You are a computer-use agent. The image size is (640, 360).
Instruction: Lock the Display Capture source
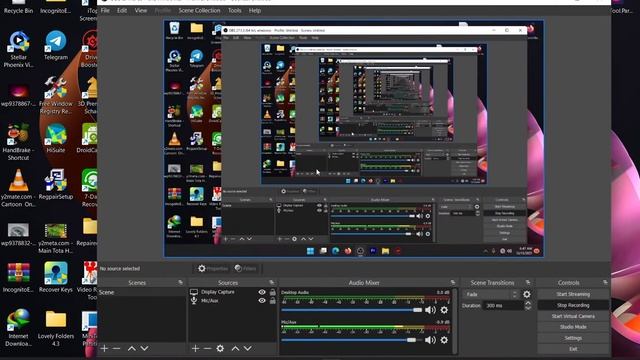coord(273,292)
